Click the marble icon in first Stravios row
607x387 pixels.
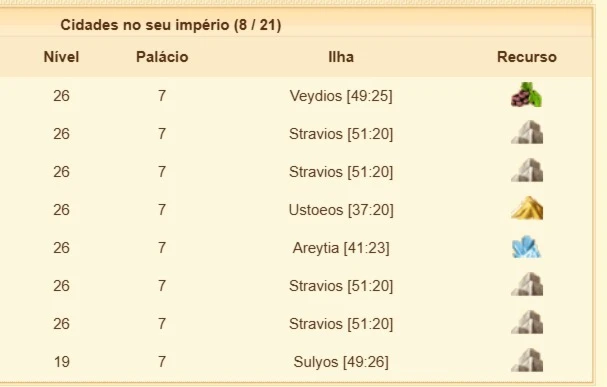[527, 132]
